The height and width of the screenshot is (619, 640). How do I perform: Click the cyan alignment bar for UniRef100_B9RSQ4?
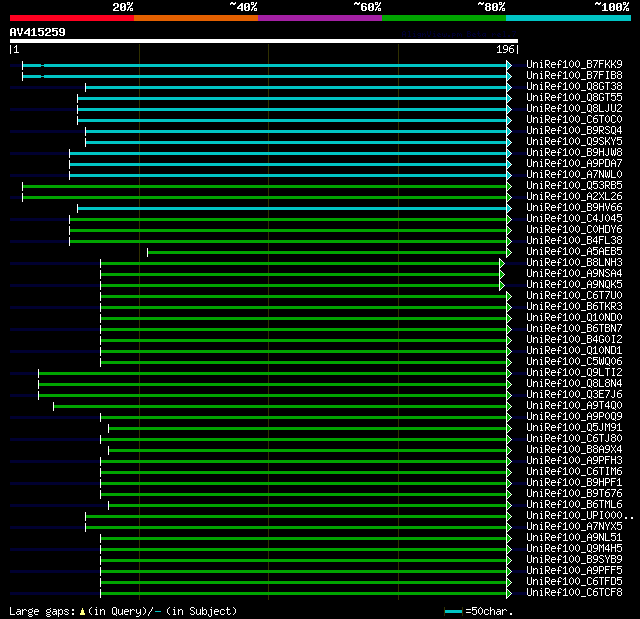[x=296, y=131]
